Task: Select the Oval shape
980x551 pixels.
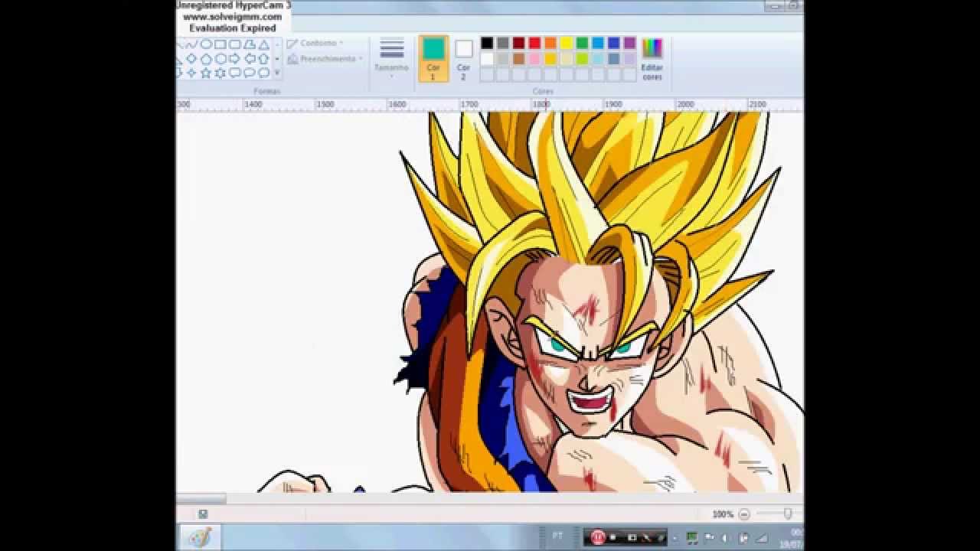Action: point(206,44)
